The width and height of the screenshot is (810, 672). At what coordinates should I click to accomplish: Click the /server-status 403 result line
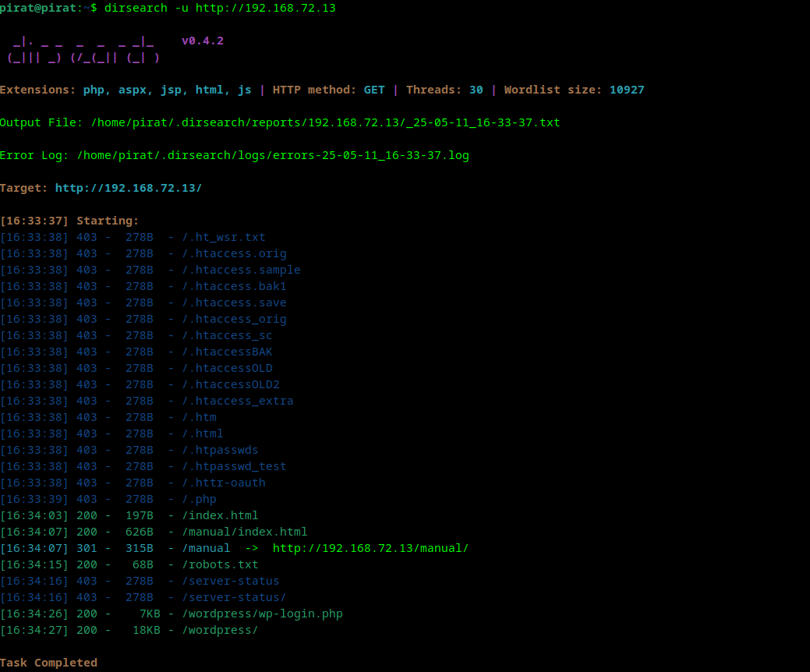230,581
